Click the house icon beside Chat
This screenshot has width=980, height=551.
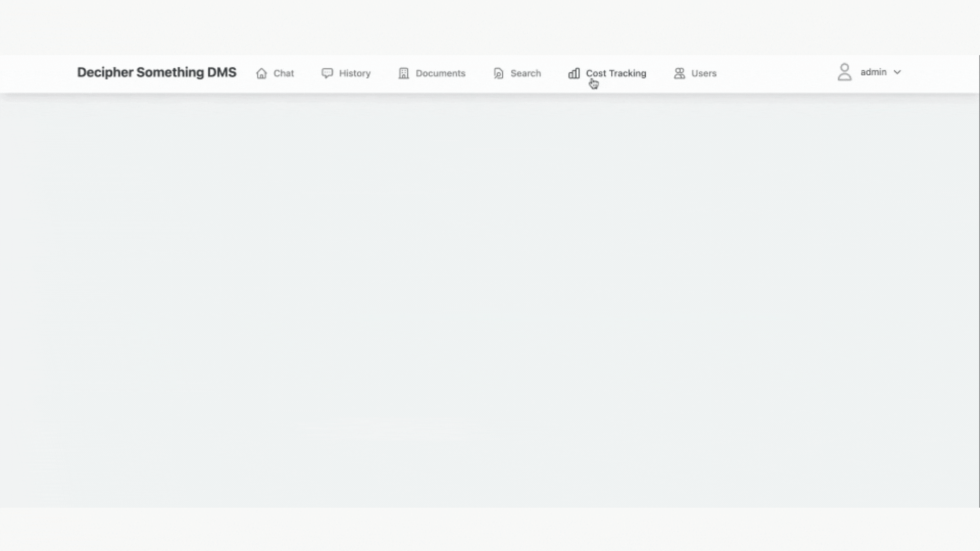tap(261, 73)
